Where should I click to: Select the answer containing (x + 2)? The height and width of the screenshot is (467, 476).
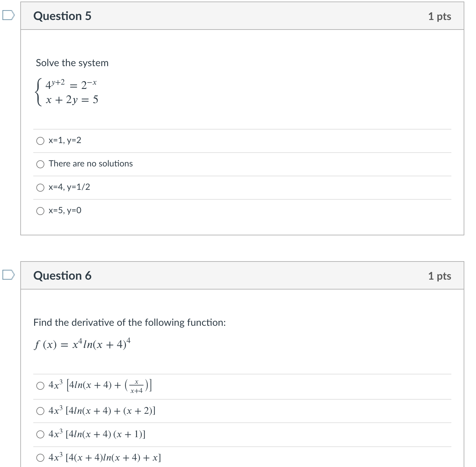pos(40,410)
